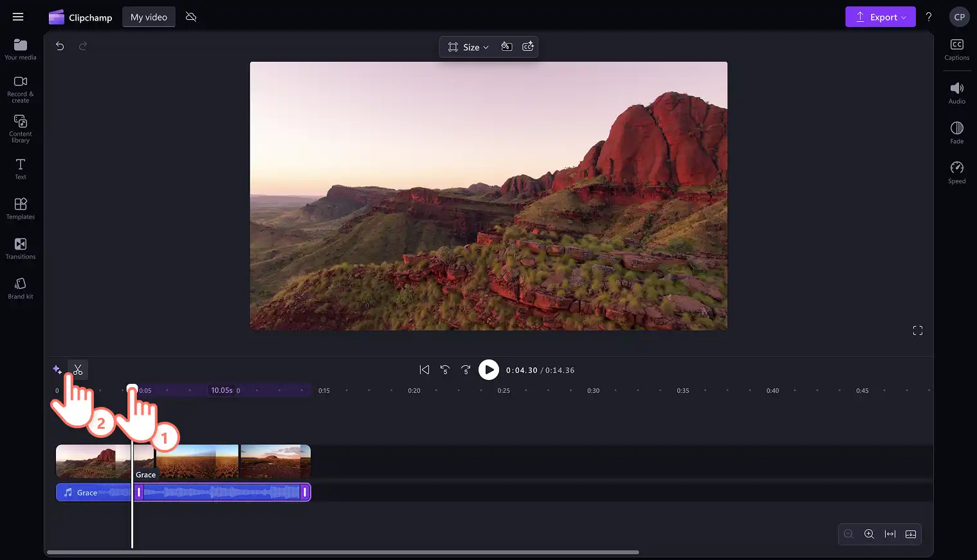The height and width of the screenshot is (560, 977).
Task: Toggle fit timeline to screen
Action: coord(890,534)
